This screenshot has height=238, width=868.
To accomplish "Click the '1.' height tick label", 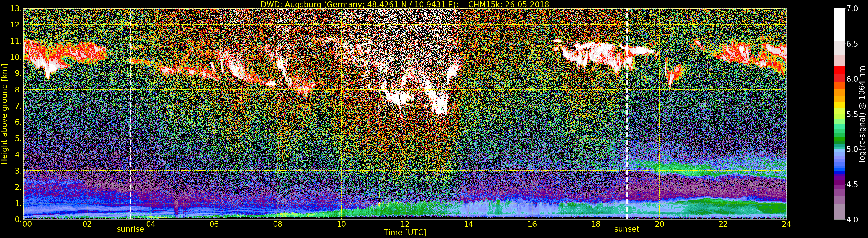I will pyautogui.click(x=18, y=203).
